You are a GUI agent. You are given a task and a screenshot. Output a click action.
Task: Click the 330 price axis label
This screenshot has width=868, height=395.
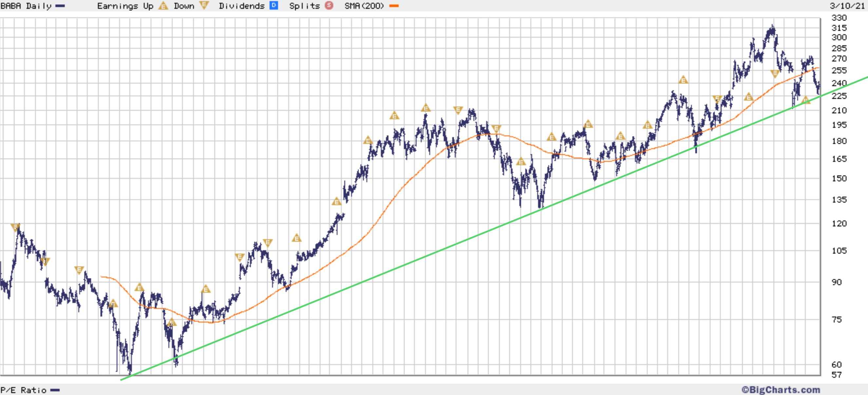coord(839,18)
